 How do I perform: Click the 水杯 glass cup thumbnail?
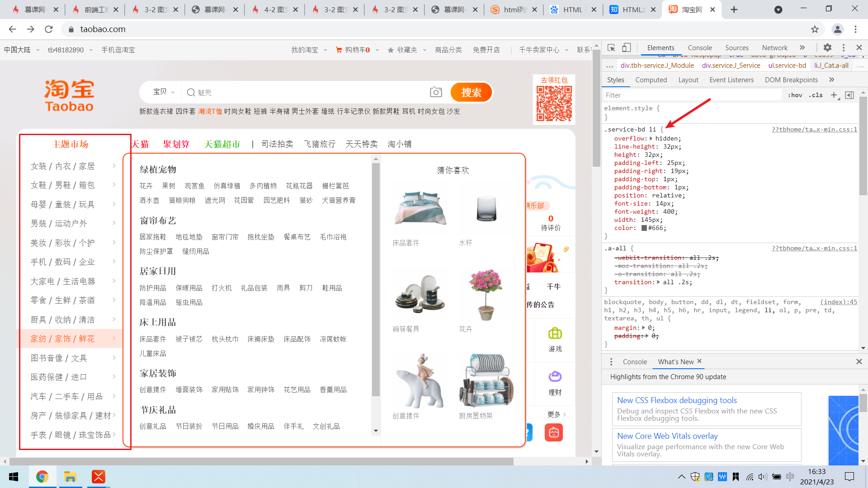(x=486, y=208)
